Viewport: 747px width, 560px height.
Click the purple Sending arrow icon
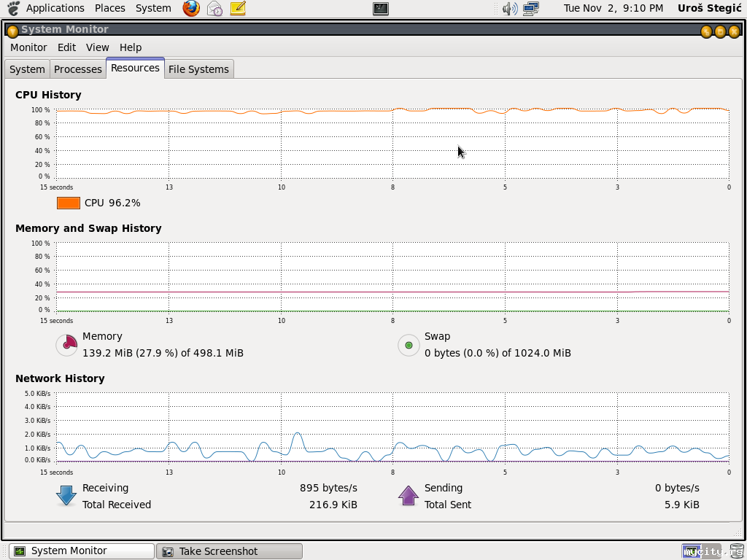tap(409, 496)
